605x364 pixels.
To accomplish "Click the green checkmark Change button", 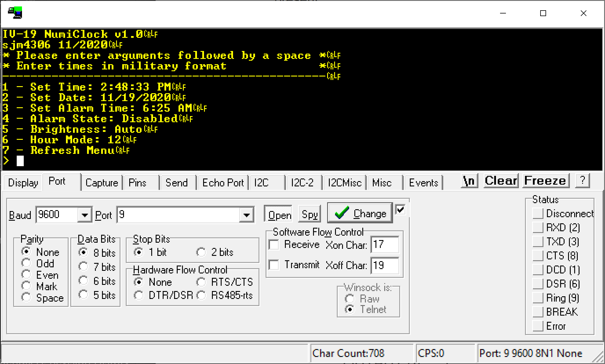I will [x=360, y=213].
